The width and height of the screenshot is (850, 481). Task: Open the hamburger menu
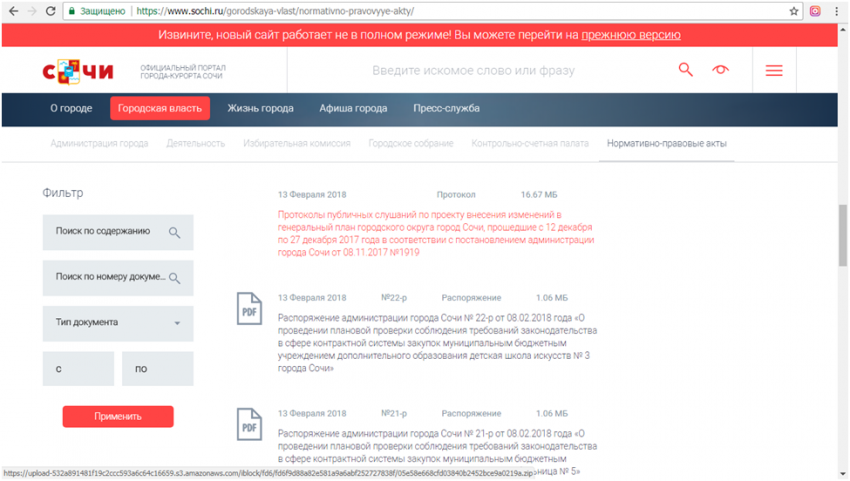coord(773,71)
